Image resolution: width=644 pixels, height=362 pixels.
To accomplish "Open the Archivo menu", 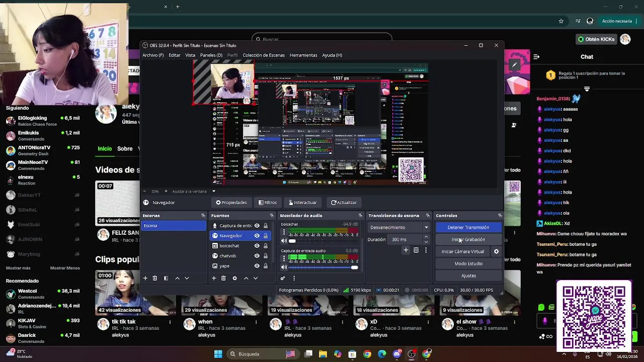I will [153, 55].
